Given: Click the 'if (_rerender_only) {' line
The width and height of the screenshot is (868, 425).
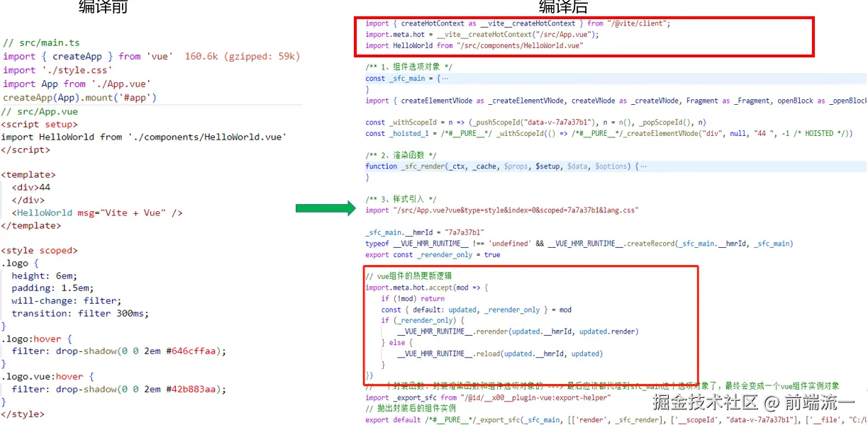Looking at the screenshot, I should (x=423, y=321).
